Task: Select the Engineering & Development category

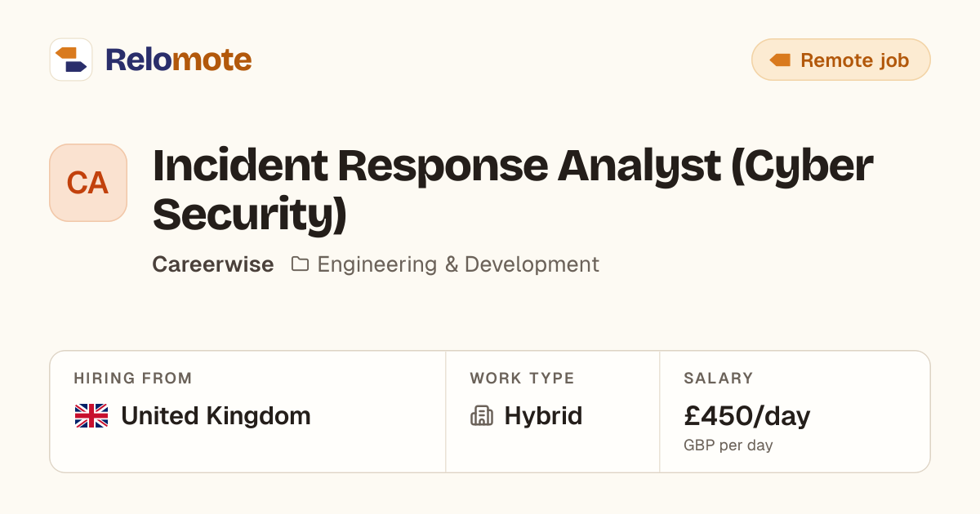Action: click(458, 264)
